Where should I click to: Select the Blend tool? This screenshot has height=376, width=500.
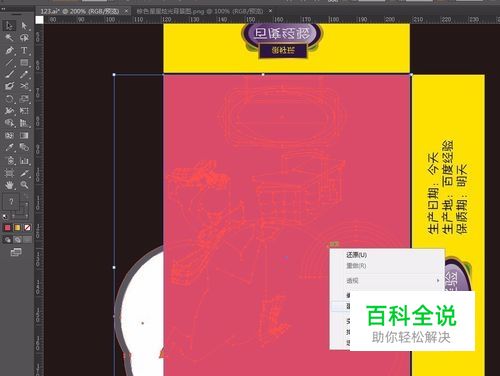point(24,147)
